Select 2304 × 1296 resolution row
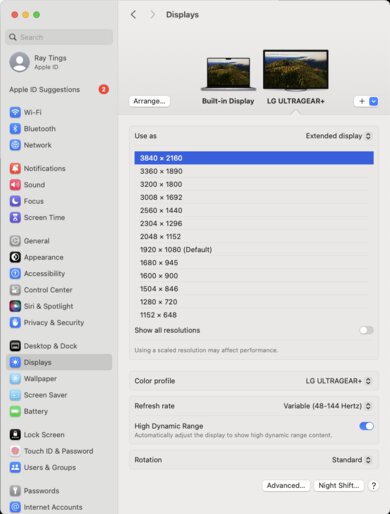Viewport: 390px width, 514px height. [x=254, y=223]
